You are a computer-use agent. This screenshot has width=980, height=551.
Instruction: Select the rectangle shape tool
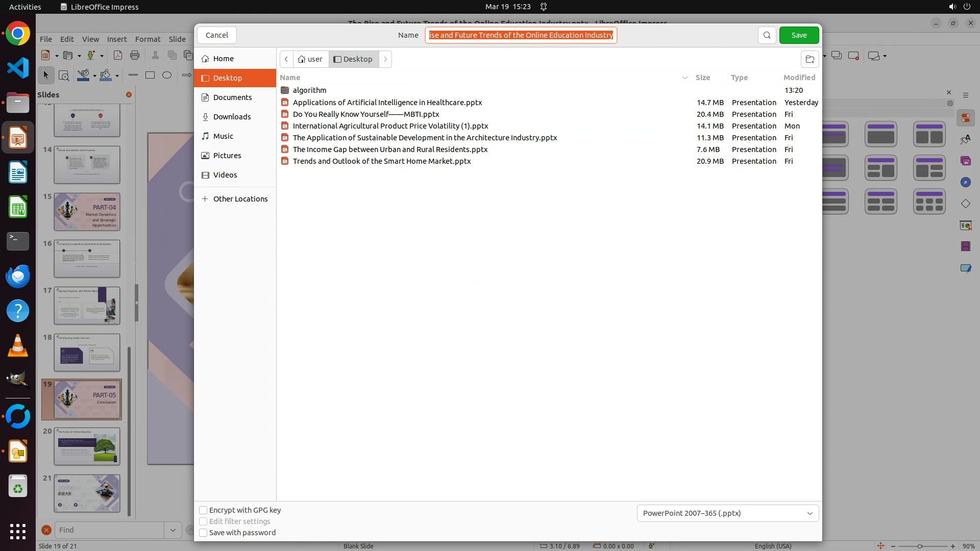(150, 76)
